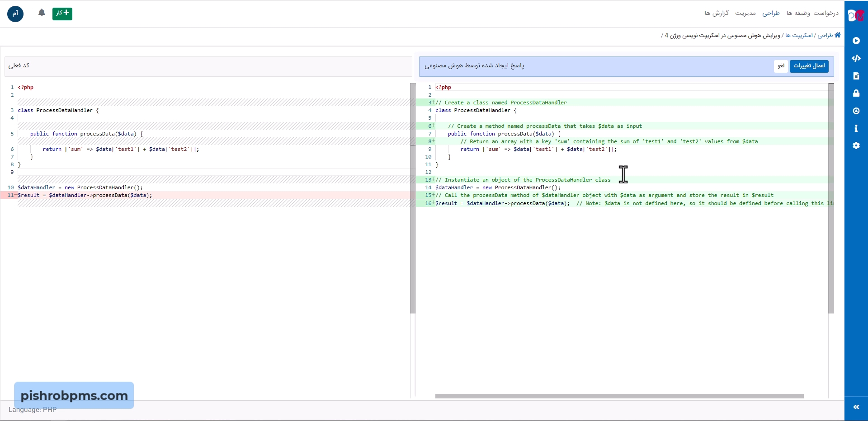868x421 pixels.
Task: Click the document file icon in the sidebar
Action: click(856, 76)
